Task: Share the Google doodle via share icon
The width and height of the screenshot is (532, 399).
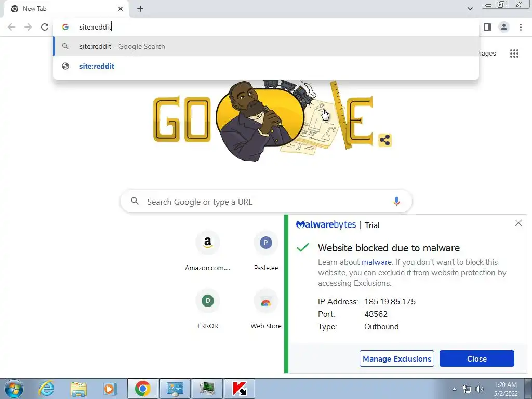Action: click(385, 140)
